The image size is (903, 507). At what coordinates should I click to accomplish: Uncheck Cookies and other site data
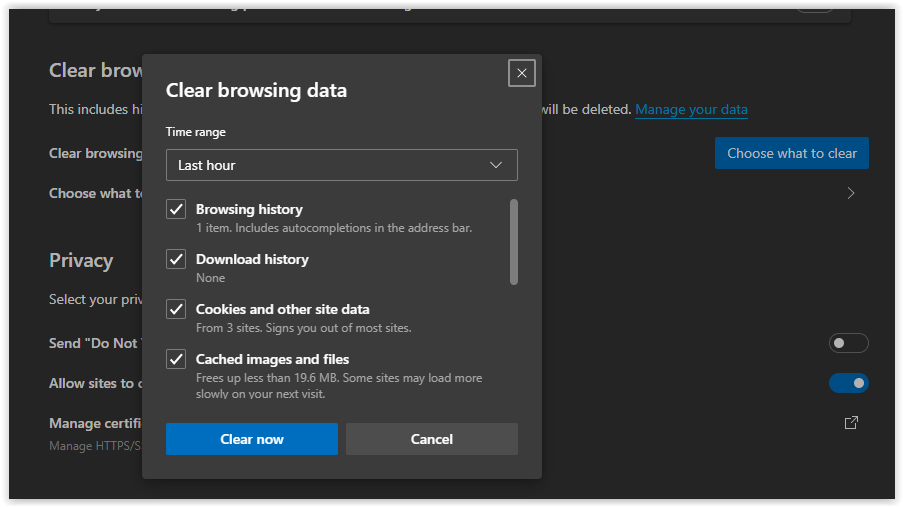pos(176,309)
